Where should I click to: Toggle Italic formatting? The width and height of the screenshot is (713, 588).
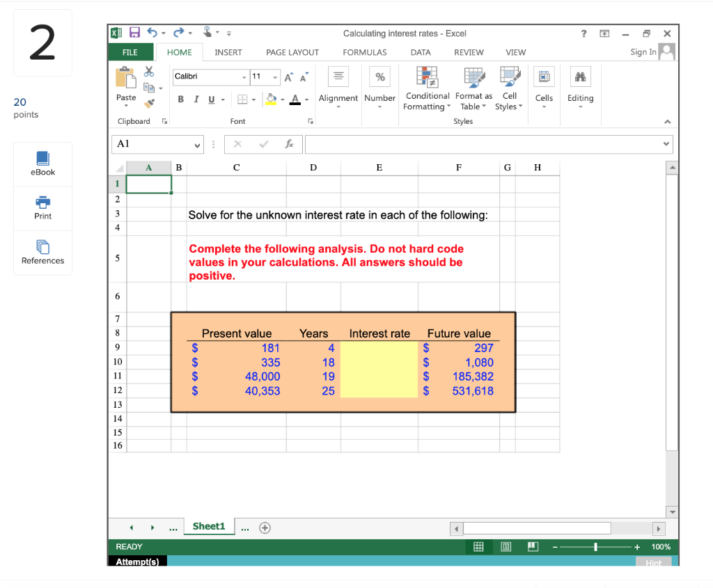(x=196, y=99)
